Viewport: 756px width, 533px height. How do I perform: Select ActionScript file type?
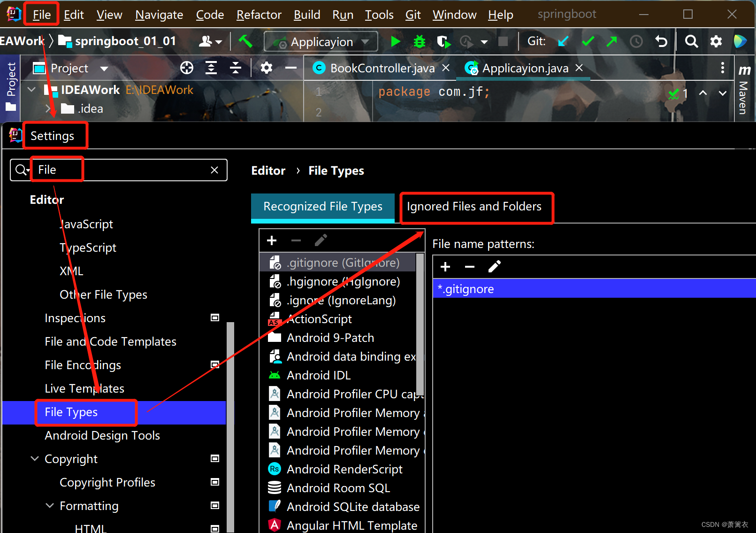[337, 319]
